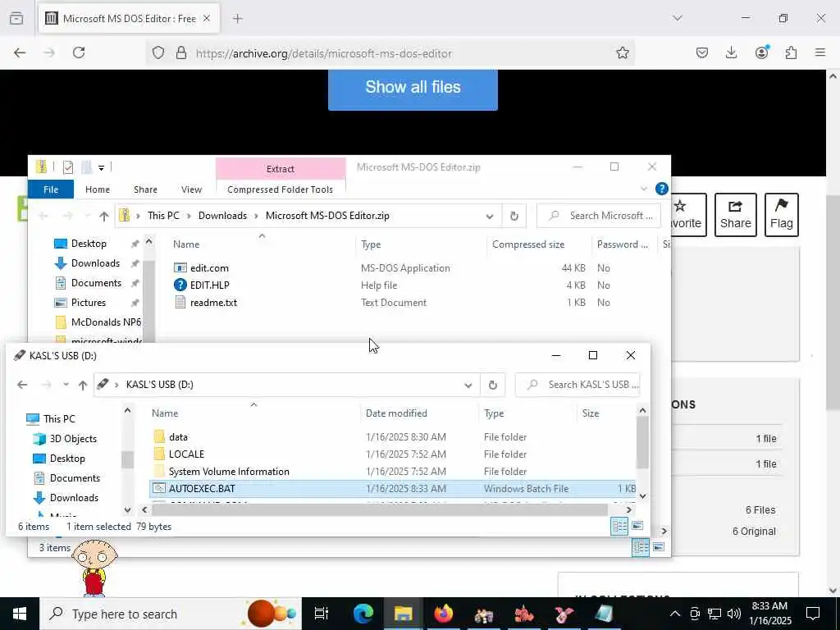This screenshot has width=840, height=630.
Task: Open the View ribbon tab
Action: click(191, 189)
